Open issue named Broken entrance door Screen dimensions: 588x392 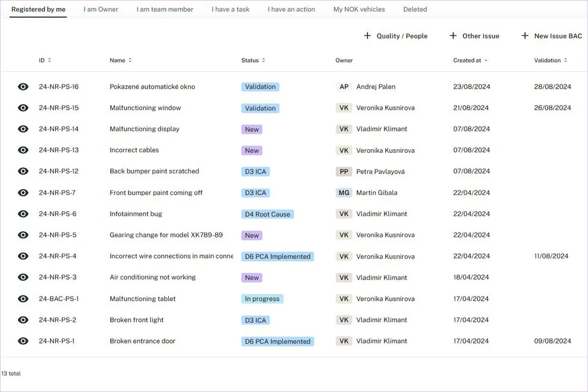pos(143,341)
